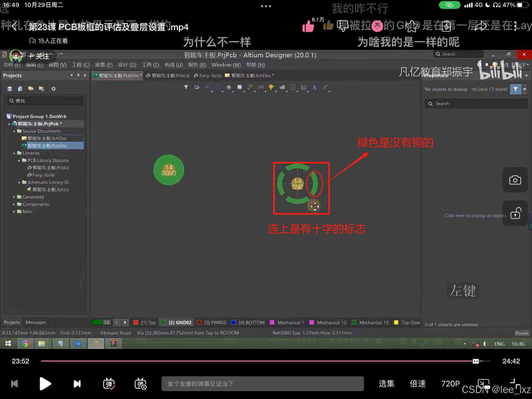Viewport: 532px width, 399px height.
Task: Switch to the Messages panel tab
Action: click(x=36, y=322)
